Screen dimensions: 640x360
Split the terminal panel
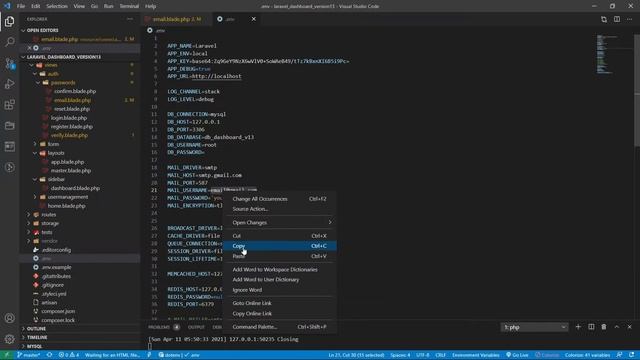[591, 327]
